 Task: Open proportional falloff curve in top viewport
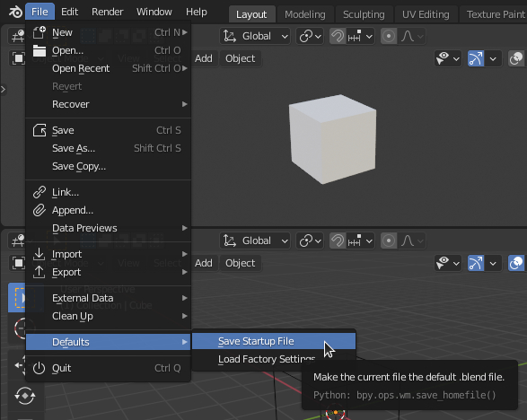pos(412,36)
